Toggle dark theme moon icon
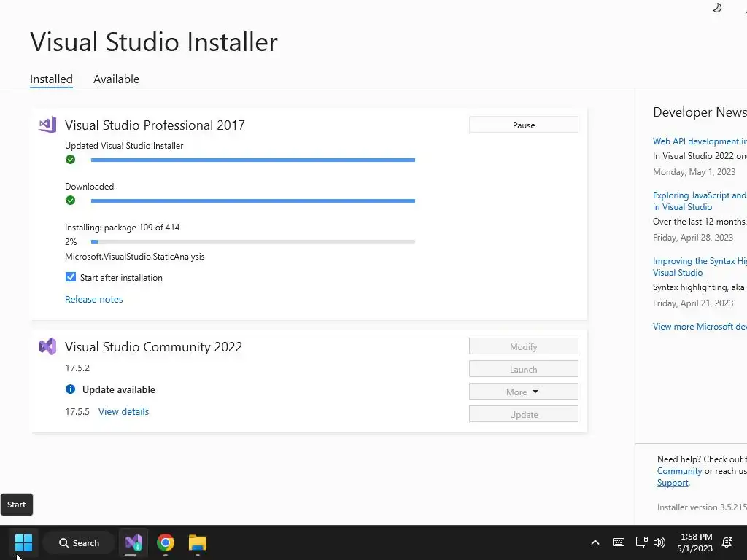This screenshot has width=747, height=560. [x=717, y=7]
